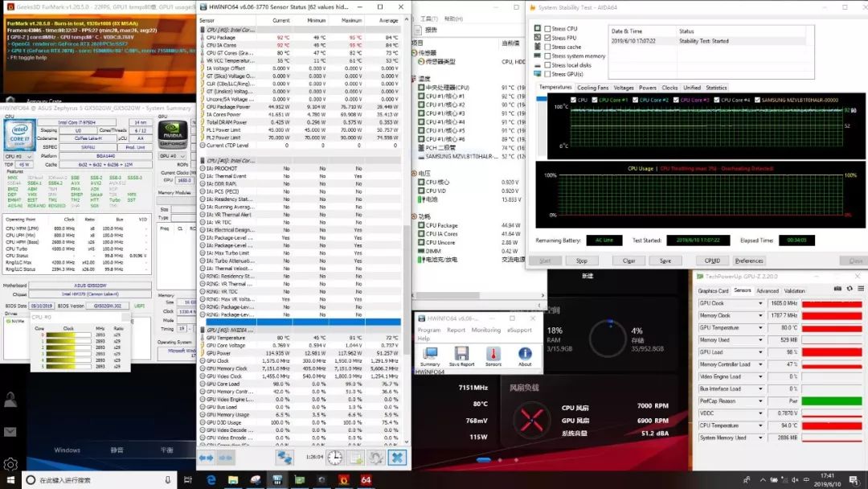
Task: Click the Stop button in AIDA64
Action: [x=582, y=261]
